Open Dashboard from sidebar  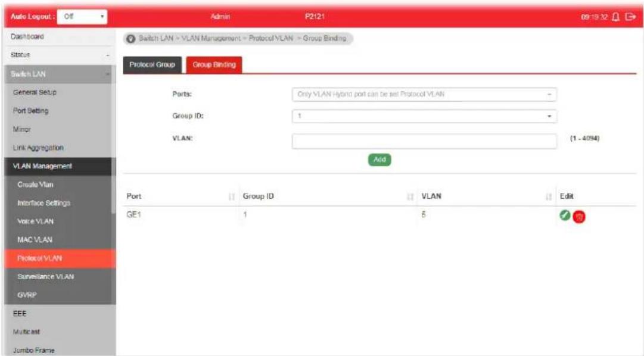coord(27,36)
